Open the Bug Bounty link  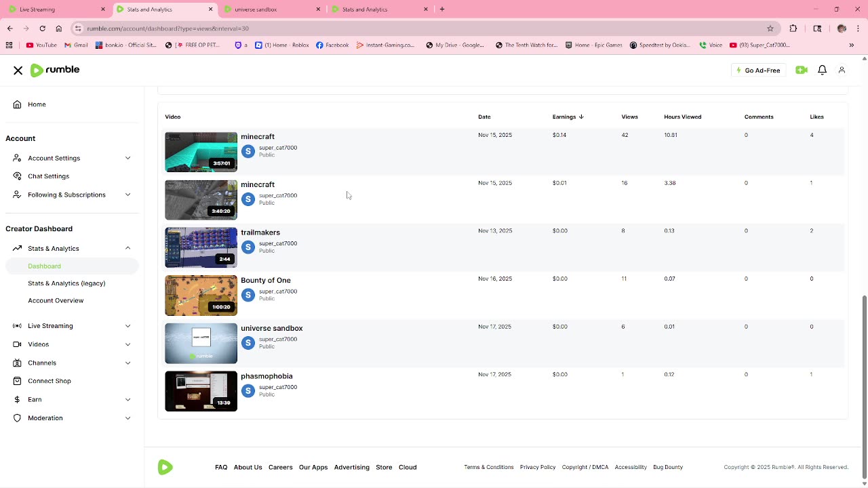[668, 467]
